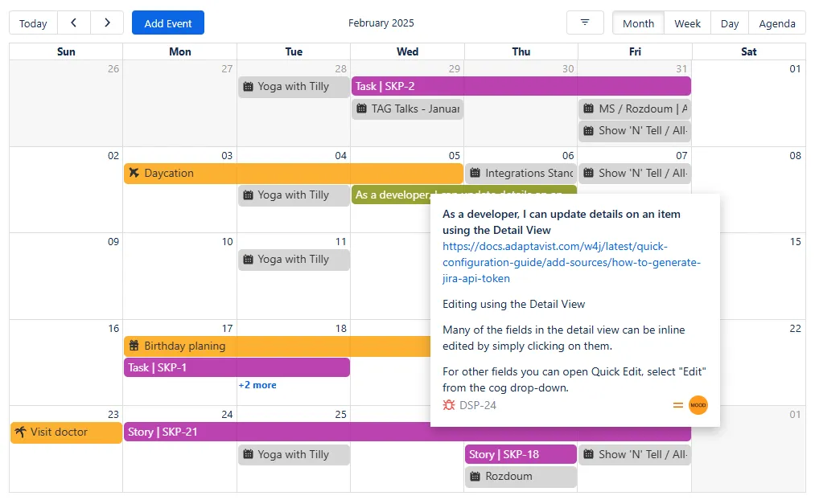Click the February 2025 title

[381, 23]
